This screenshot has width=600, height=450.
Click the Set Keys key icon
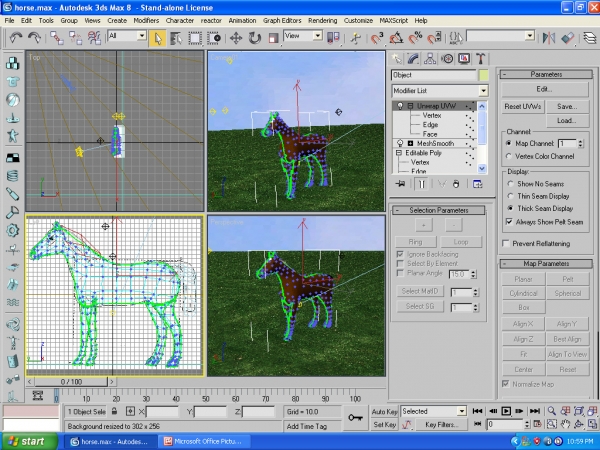[x=355, y=417]
